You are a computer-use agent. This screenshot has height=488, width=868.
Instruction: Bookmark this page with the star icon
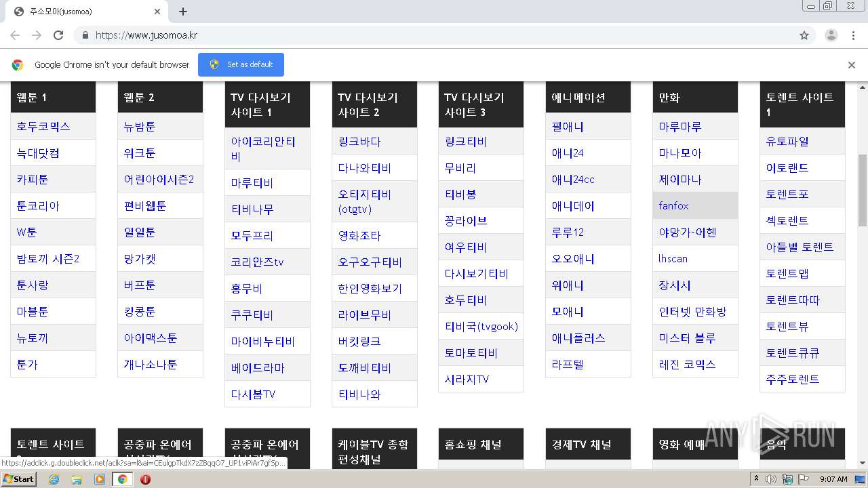pyautogui.click(x=804, y=35)
